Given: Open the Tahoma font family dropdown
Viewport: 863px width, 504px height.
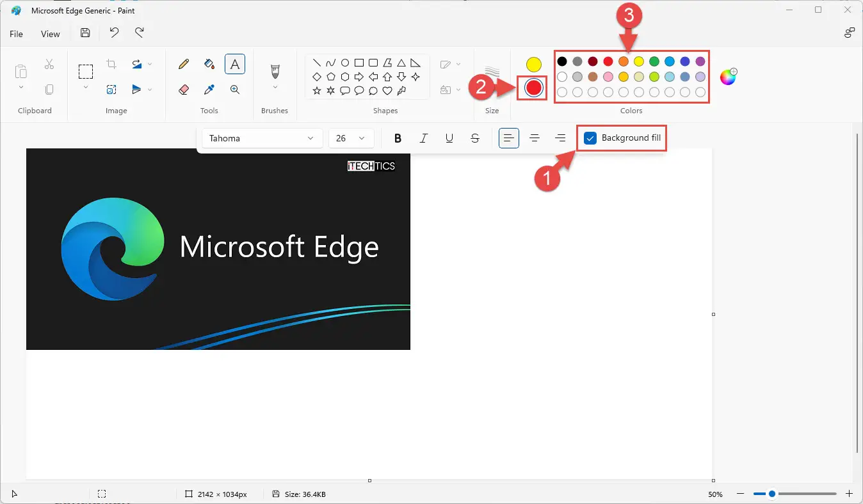Looking at the screenshot, I should click(262, 138).
